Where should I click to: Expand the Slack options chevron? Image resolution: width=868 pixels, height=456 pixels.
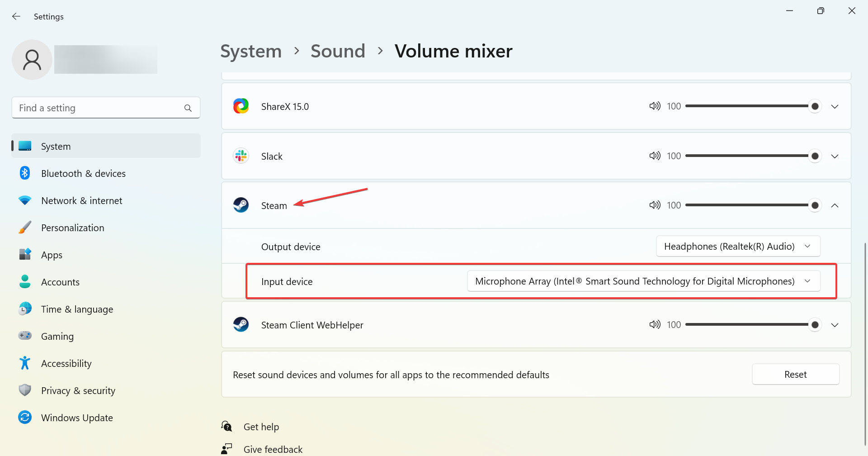point(835,157)
